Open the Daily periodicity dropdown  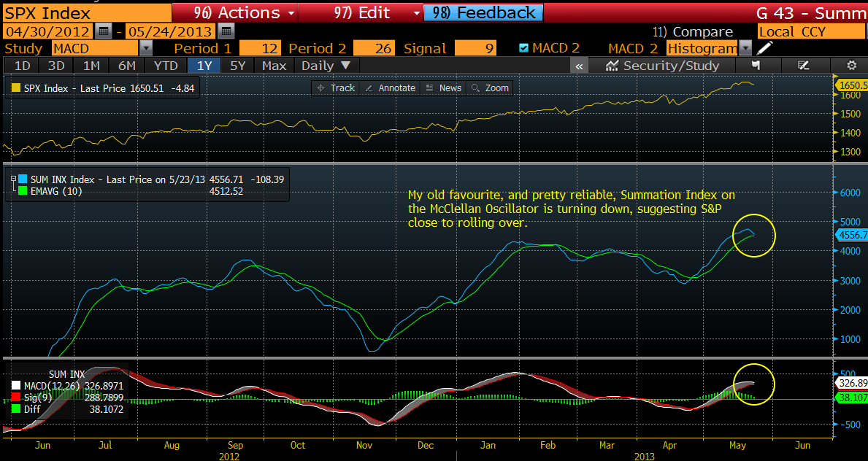[326, 66]
